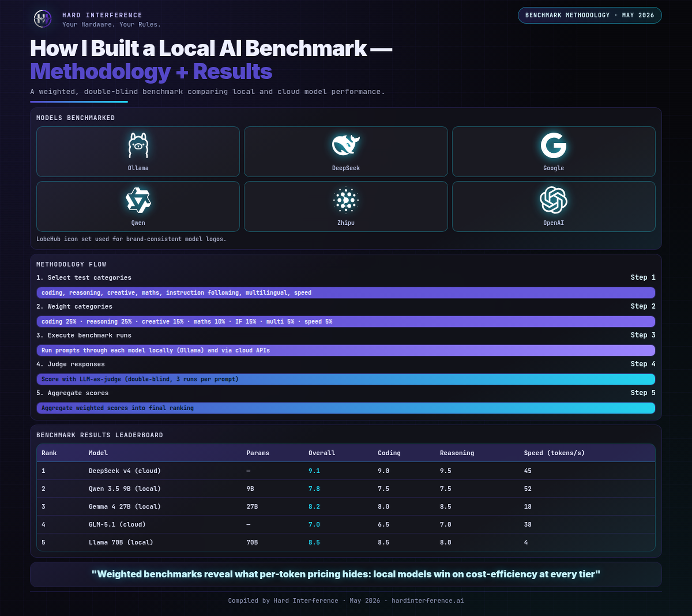Click the '5. Aggregate scores' heading
The height and width of the screenshot is (616, 692).
point(72,393)
